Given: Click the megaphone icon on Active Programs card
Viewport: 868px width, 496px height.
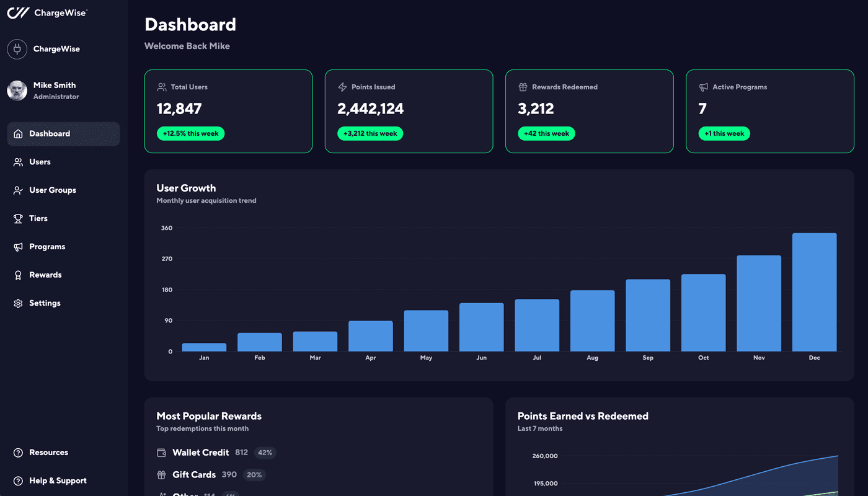Looking at the screenshot, I should tap(703, 87).
